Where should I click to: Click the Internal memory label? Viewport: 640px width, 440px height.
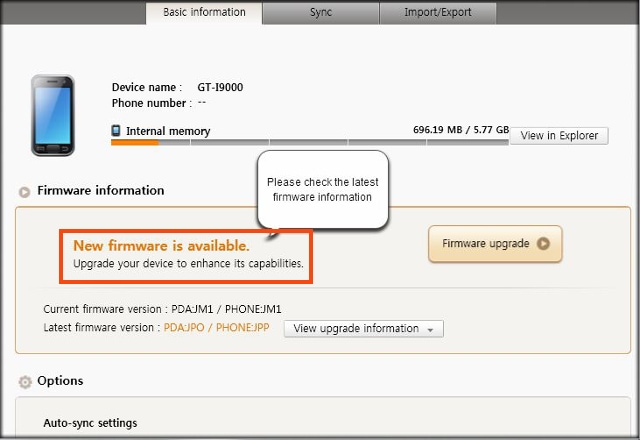[x=168, y=131]
